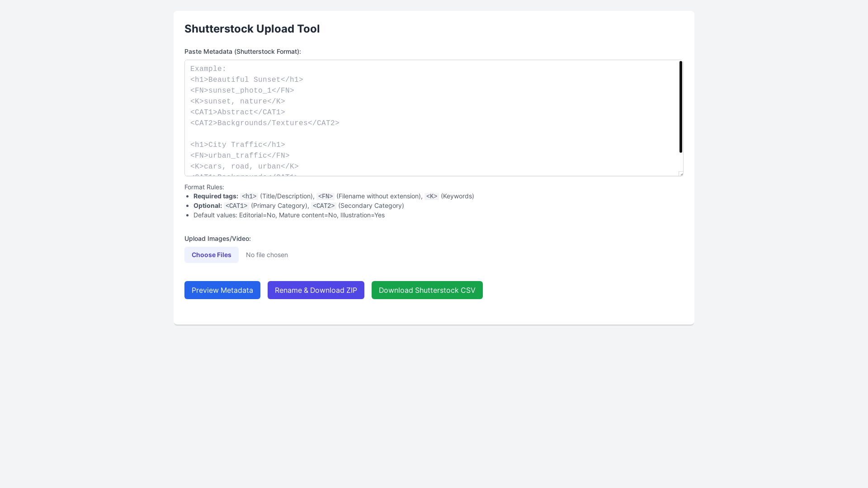Open the Choose Files picker
This screenshot has width=868, height=488.
211,255
